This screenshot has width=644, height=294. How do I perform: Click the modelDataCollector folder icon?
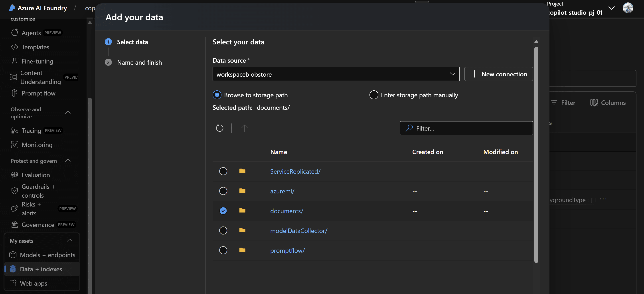(242, 230)
